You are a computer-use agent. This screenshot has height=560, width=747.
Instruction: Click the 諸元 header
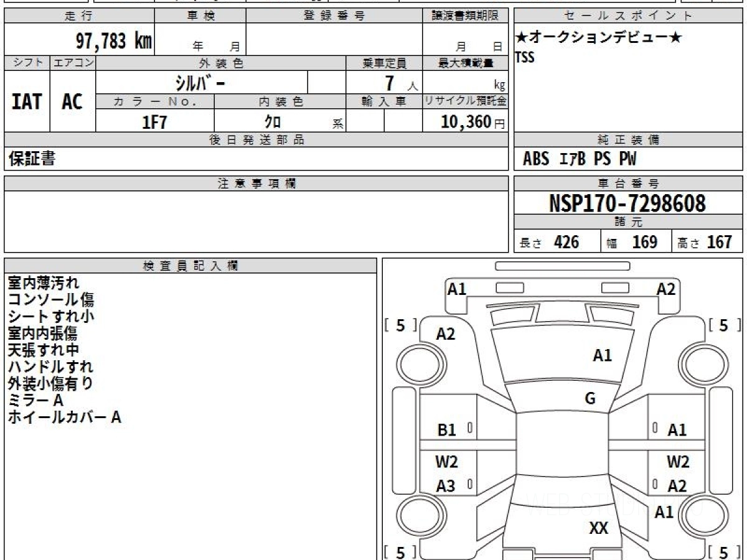point(629,222)
